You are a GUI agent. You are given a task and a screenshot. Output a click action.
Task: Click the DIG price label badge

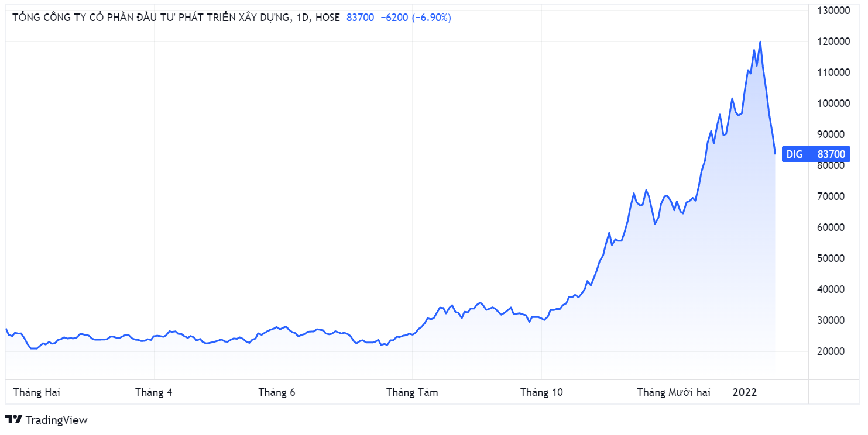(x=815, y=154)
